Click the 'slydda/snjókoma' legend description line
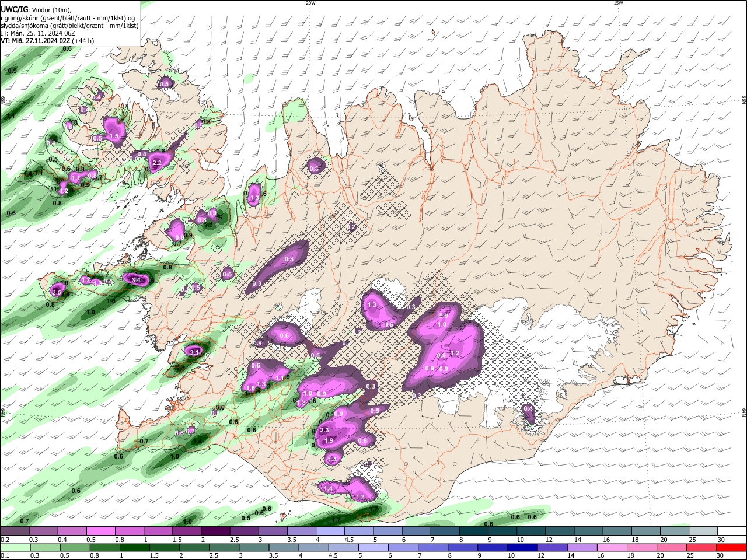The width and height of the screenshot is (747, 560). tap(69, 26)
